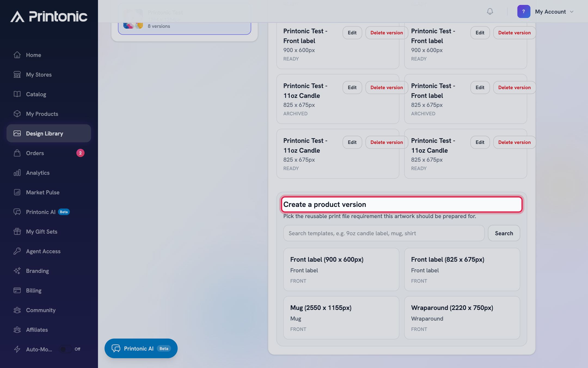Viewport: 588px width, 368px height.
Task: Open Affiliates section
Action: (x=49, y=330)
